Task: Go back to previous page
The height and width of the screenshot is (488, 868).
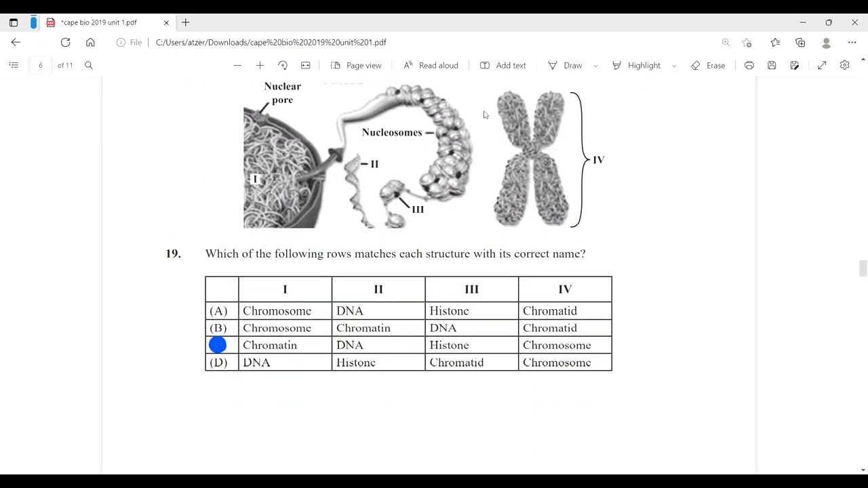Action: tap(16, 42)
